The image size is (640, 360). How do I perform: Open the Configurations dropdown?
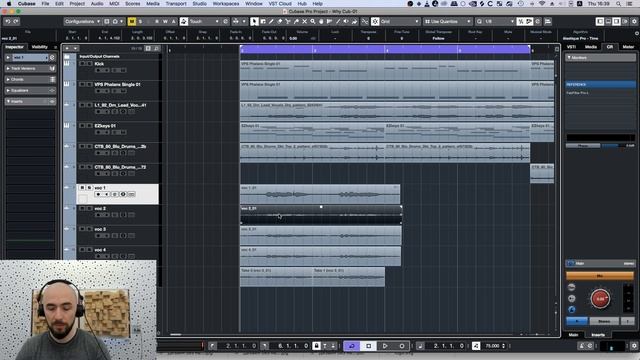(x=82, y=21)
